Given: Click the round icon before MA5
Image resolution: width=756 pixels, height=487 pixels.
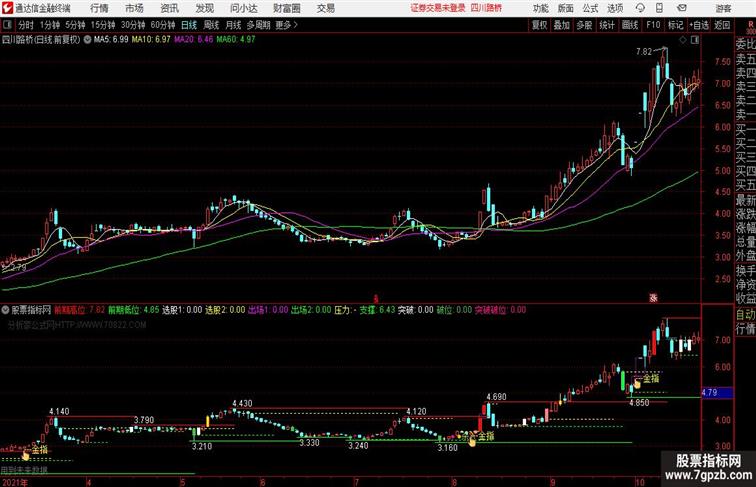Looking at the screenshot, I should coord(87,40).
